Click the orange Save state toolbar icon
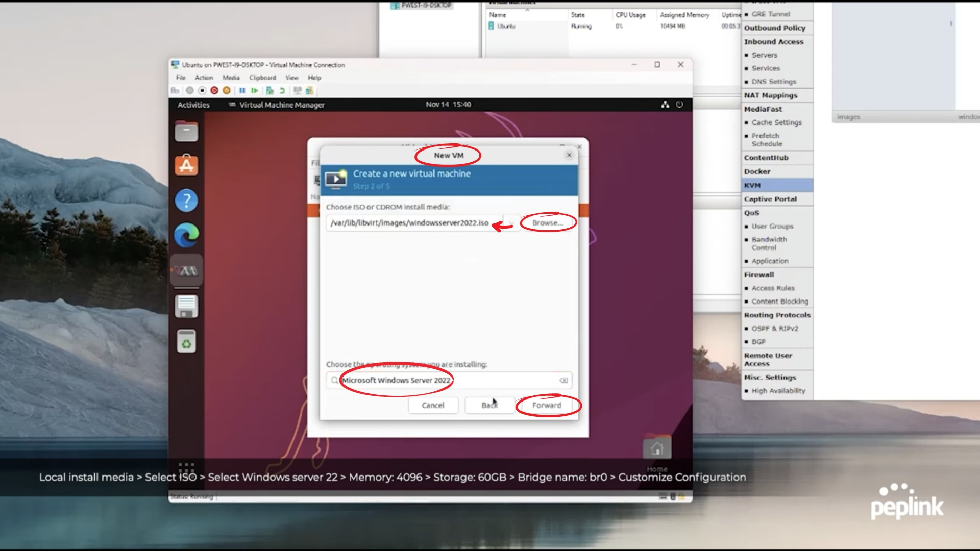980x551 pixels. click(x=227, y=91)
